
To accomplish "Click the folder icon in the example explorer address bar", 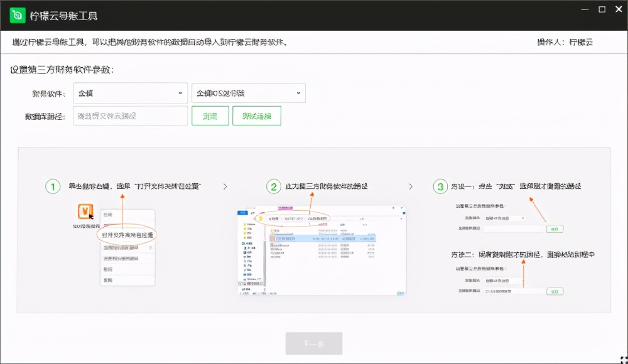I will tap(261, 218).
